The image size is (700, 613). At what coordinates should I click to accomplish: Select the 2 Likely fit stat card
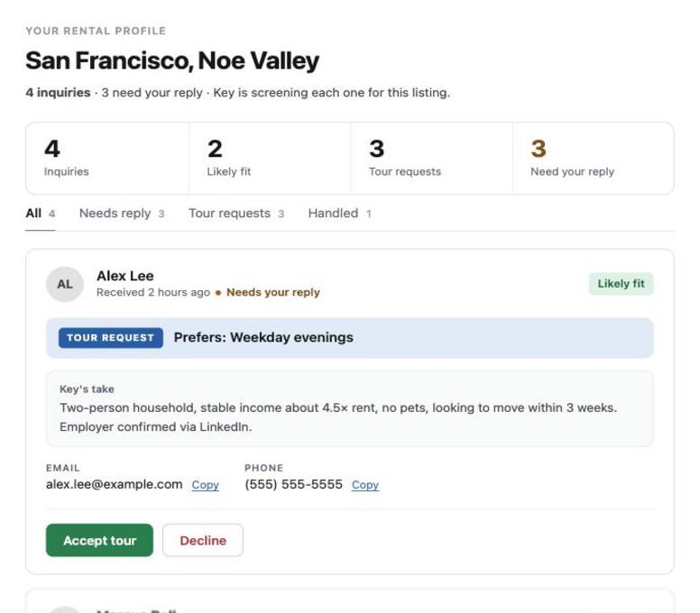tap(270, 159)
